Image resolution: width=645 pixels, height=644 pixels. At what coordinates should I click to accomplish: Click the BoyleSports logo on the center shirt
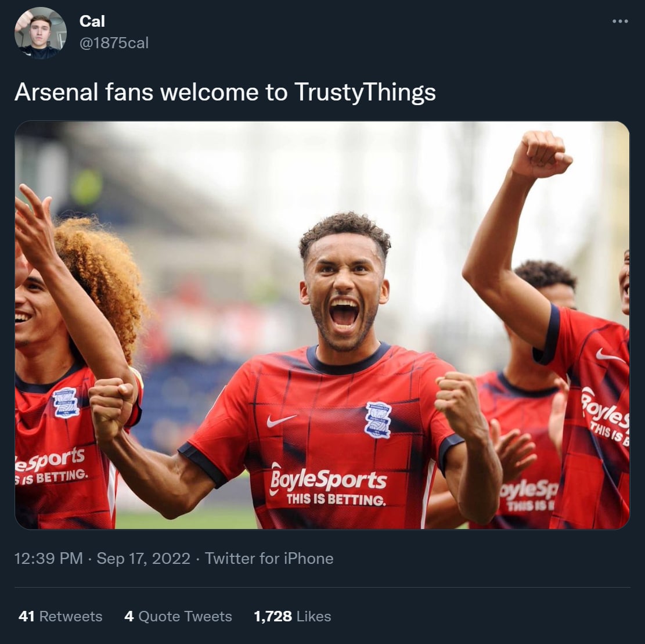pos(328,481)
